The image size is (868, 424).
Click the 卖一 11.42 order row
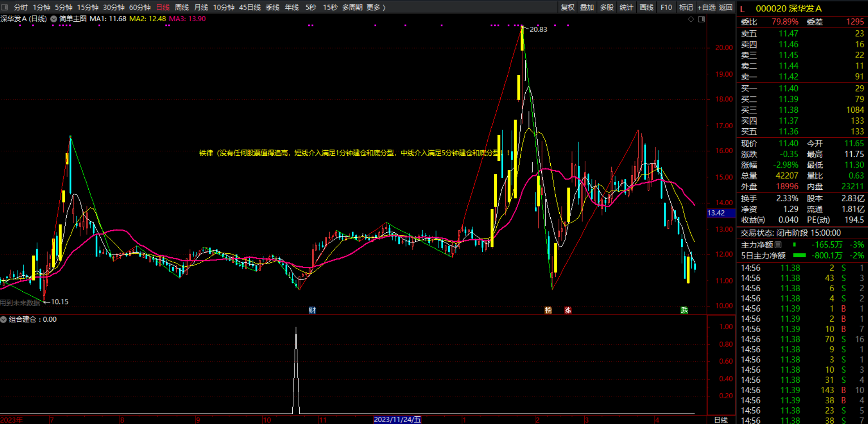tap(802, 77)
